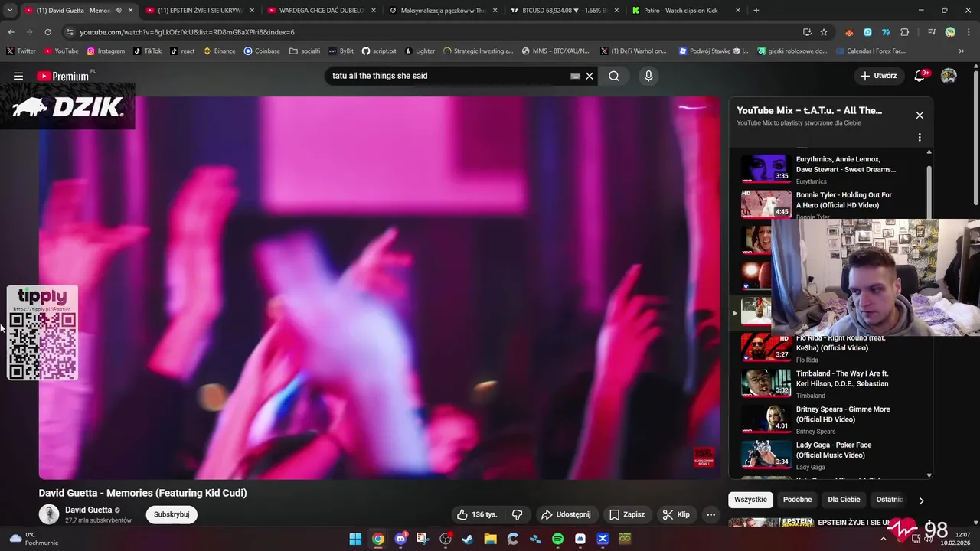Open on-screen keyboard in search box
Viewport: 980px width, 551px height.
tap(575, 76)
